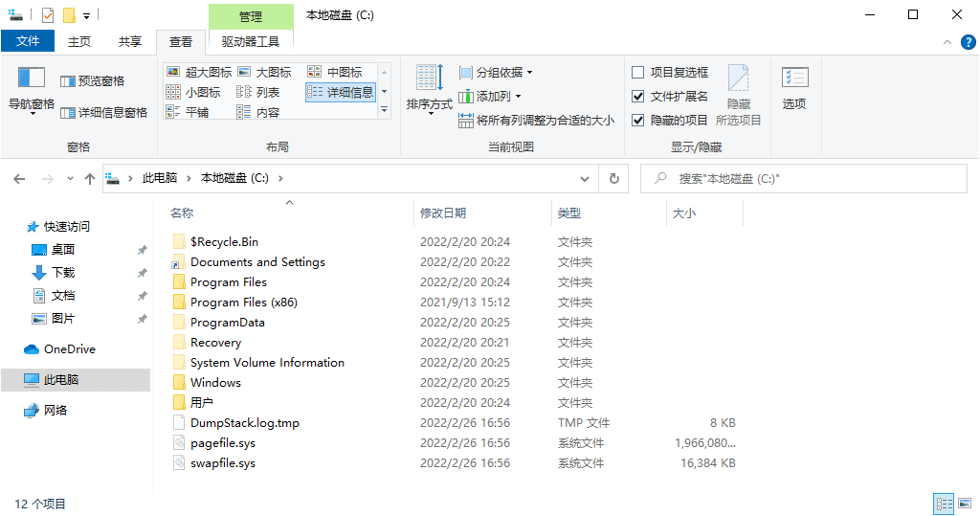
Task: Go forward with the right arrow
Action: point(48,179)
